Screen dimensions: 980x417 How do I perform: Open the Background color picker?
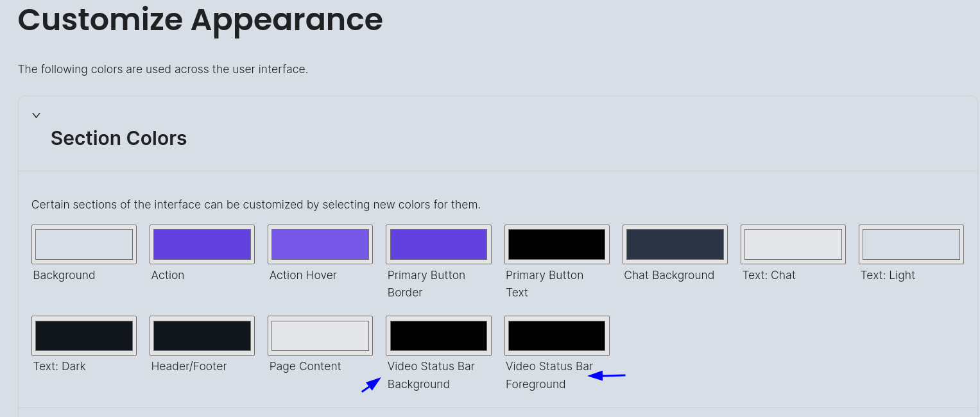click(83, 244)
